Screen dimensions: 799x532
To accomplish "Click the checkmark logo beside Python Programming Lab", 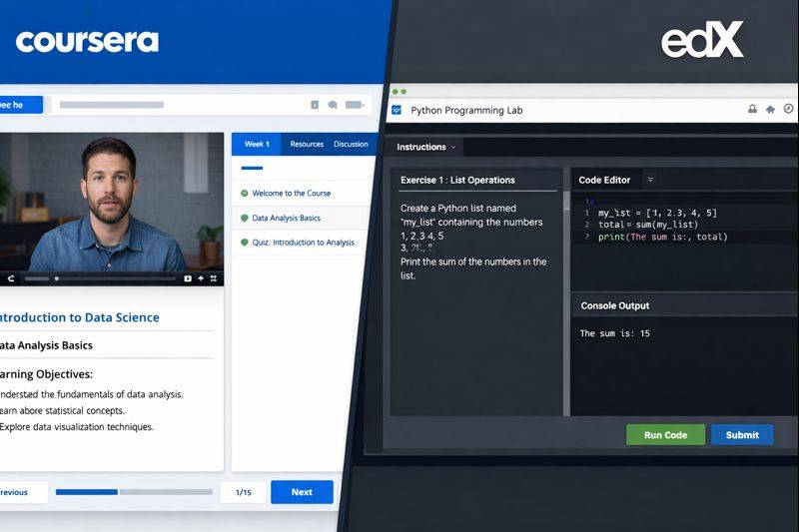I will [397, 110].
